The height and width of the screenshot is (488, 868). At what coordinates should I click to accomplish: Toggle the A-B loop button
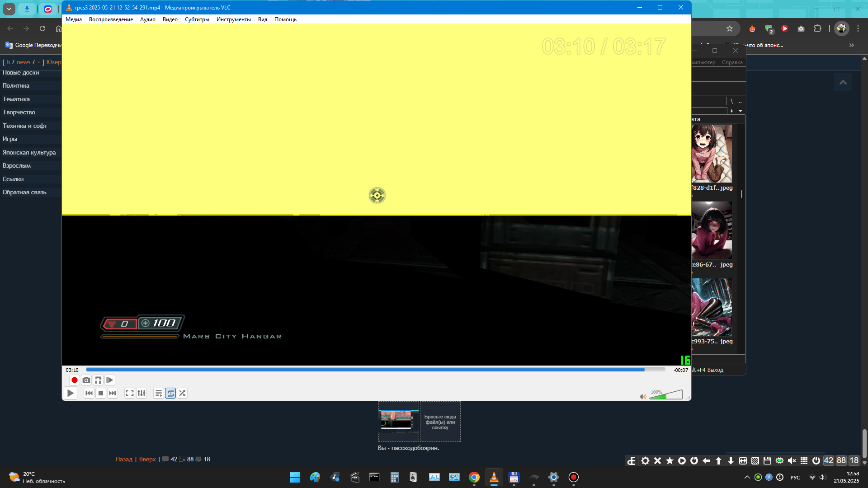98,380
